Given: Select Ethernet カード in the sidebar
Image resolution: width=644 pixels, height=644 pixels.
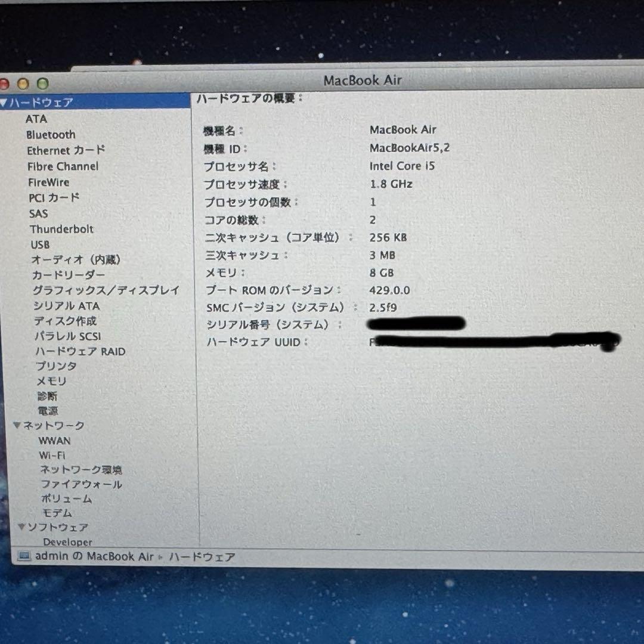Looking at the screenshot, I should pos(66,150).
